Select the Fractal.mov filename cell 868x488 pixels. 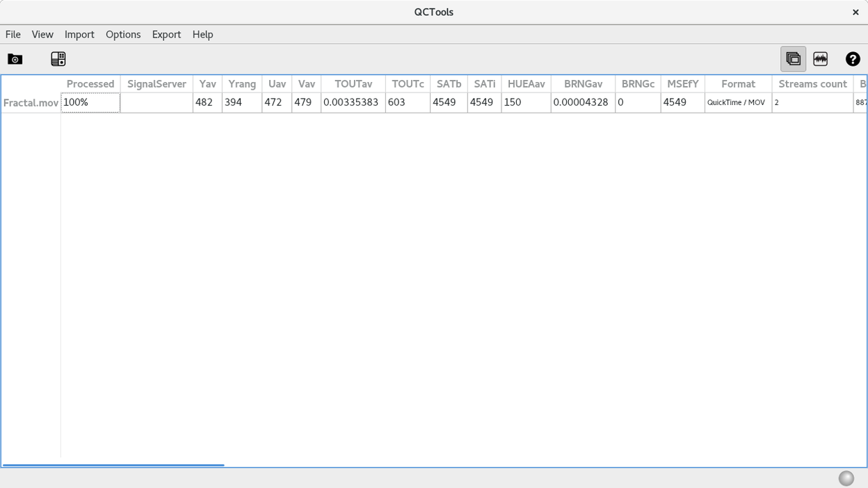[x=31, y=102]
